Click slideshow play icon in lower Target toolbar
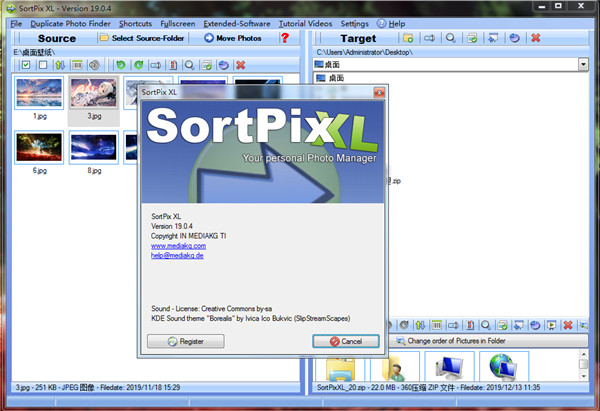 [x=551, y=325]
